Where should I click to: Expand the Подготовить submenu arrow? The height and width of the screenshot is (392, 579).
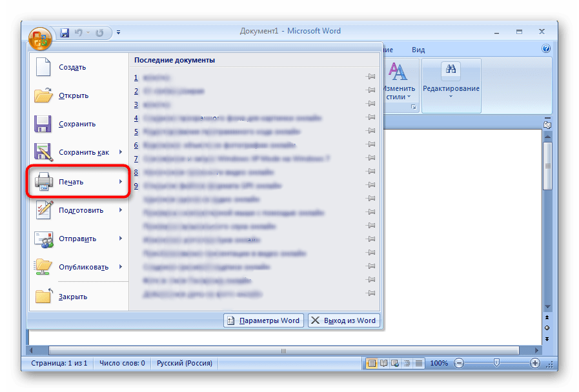[119, 210]
